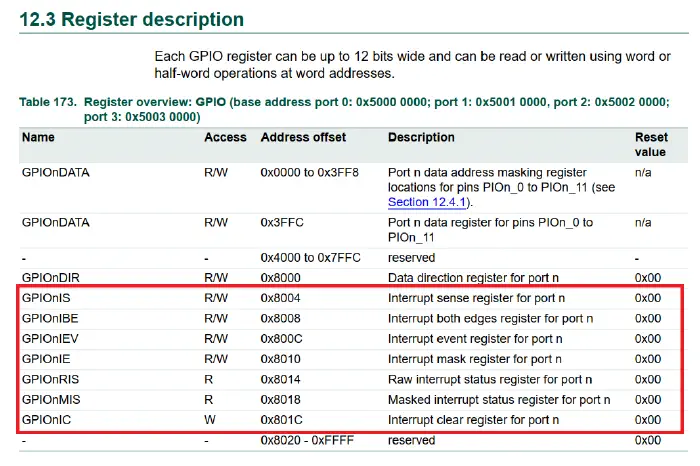Click the 0x3FFC address offset cell
700x466 pixels.
(281, 223)
